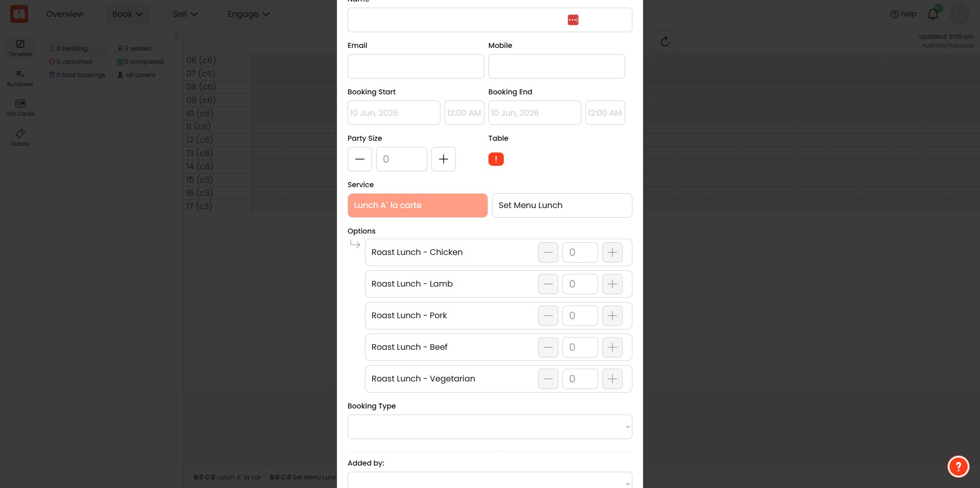Open the Added by dropdown
The image size is (980, 488).
(x=490, y=480)
